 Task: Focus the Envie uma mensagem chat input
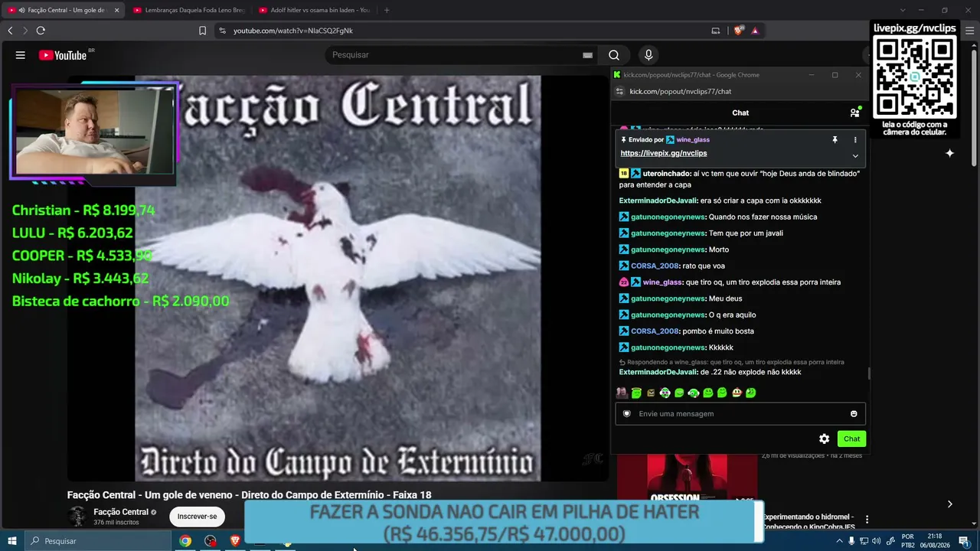[x=740, y=414]
